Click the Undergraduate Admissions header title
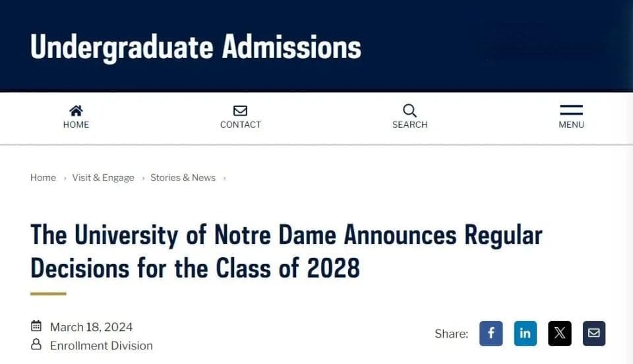 click(x=196, y=47)
